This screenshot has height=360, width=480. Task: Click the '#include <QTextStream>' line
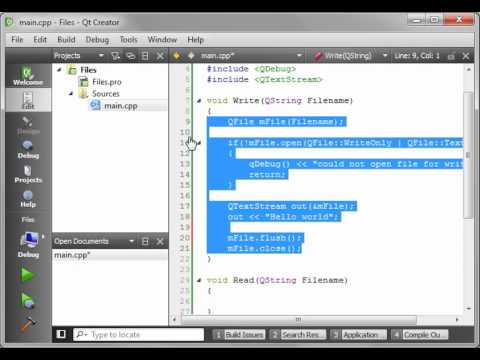click(264, 80)
